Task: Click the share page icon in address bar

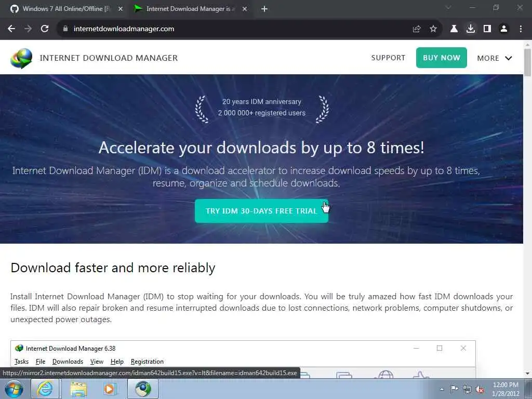Action: click(x=417, y=29)
